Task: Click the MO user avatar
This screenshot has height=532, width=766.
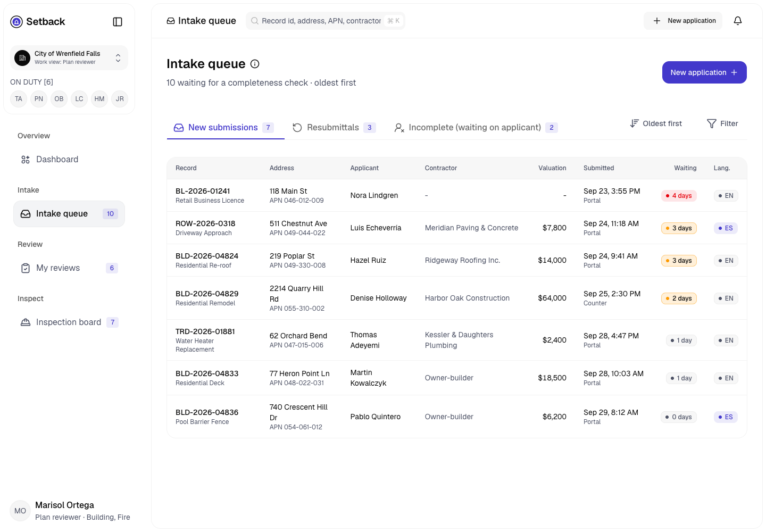Action: click(x=20, y=511)
